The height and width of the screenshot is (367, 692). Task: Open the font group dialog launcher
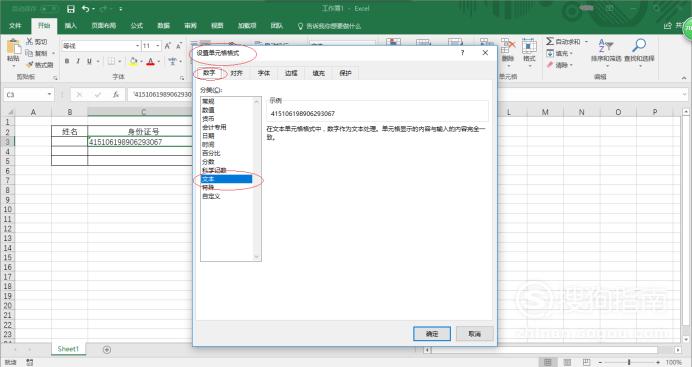[182, 78]
